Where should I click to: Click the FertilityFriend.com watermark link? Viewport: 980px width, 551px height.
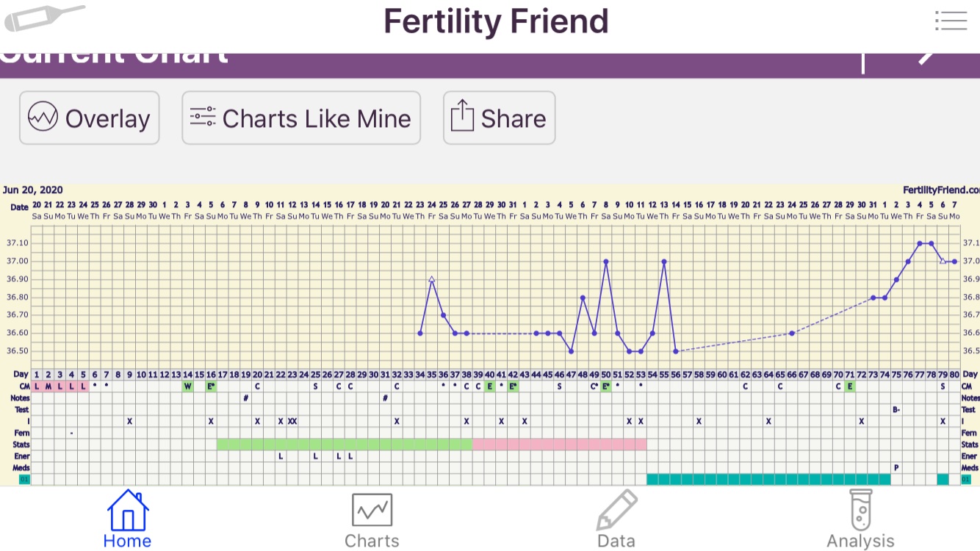940,189
